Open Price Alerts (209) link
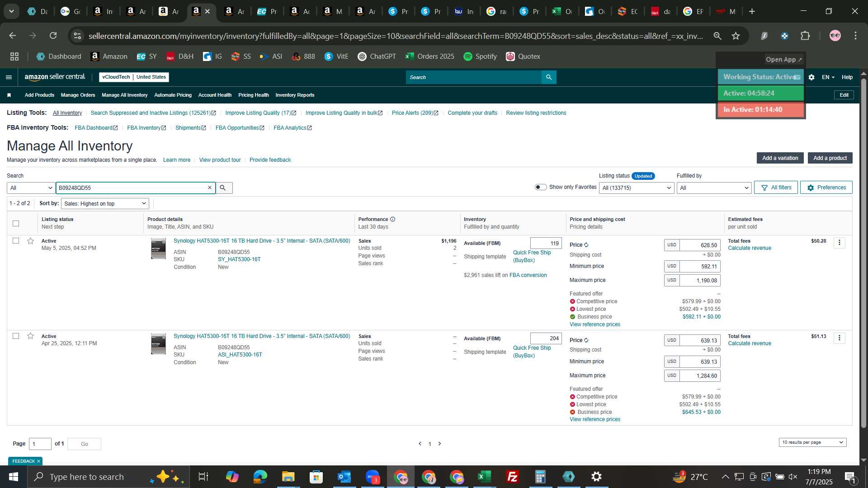Image resolution: width=868 pixels, height=488 pixels. tap(415, 113)
